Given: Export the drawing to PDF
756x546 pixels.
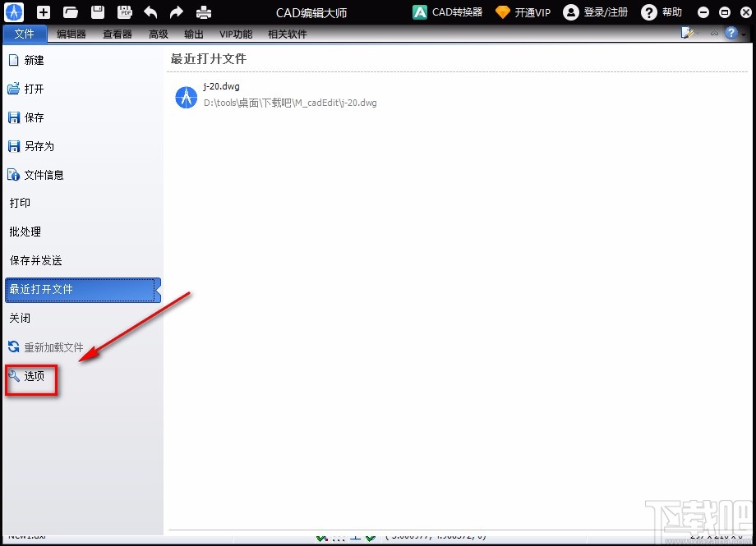Looking at the screenshot, I should click(x=124, y=11).
